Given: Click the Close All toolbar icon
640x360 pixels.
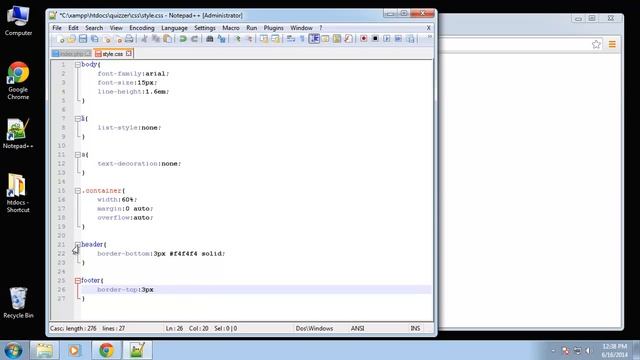Looking at the screenshot, I should (x=118, y=39).
